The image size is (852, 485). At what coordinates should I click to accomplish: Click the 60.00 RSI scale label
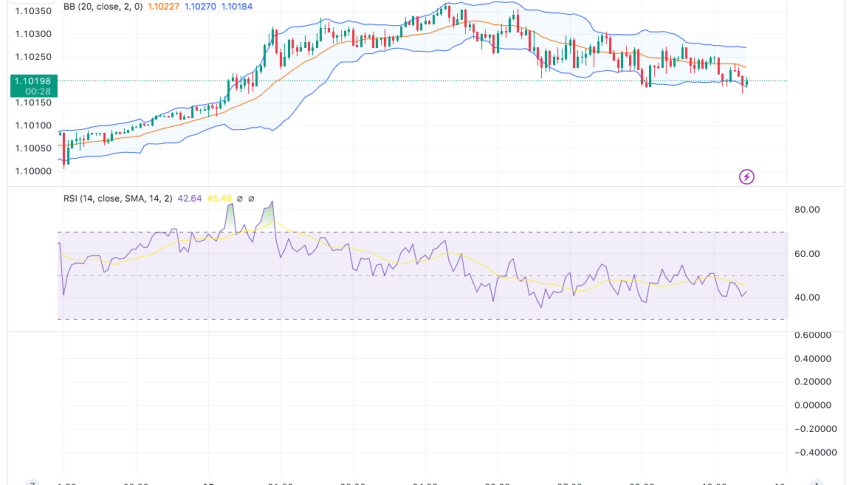click(x=807, y=254)
